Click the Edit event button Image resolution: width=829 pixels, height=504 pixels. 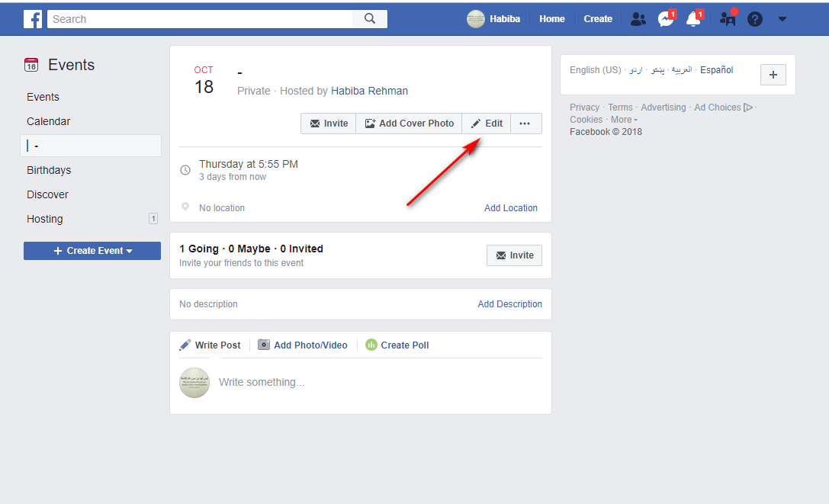click(487, 124)
